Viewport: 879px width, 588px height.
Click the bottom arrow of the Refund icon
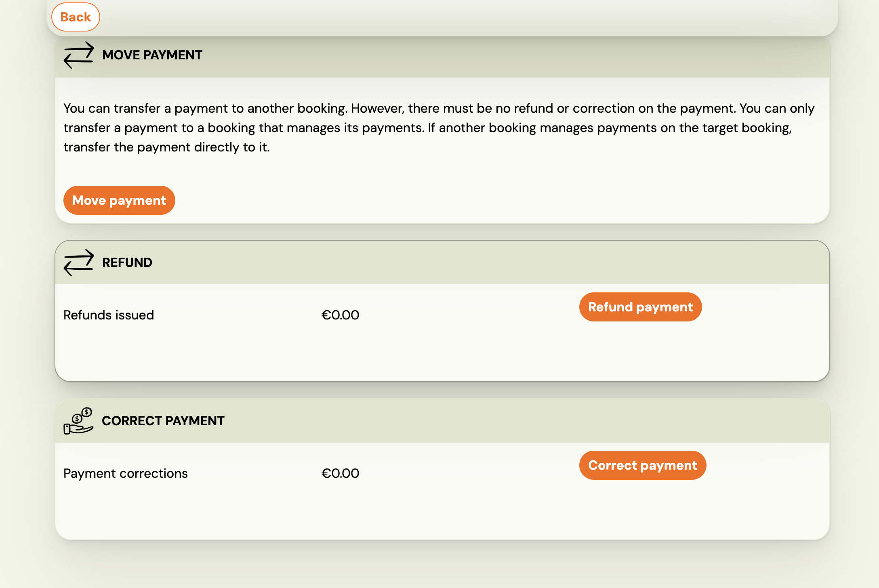point(78,269)
